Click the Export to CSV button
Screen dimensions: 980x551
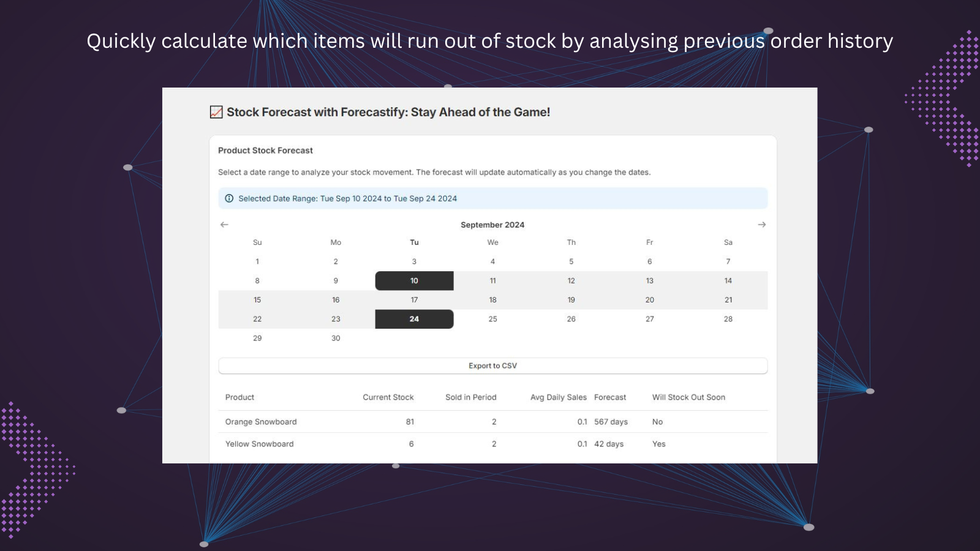493,365
